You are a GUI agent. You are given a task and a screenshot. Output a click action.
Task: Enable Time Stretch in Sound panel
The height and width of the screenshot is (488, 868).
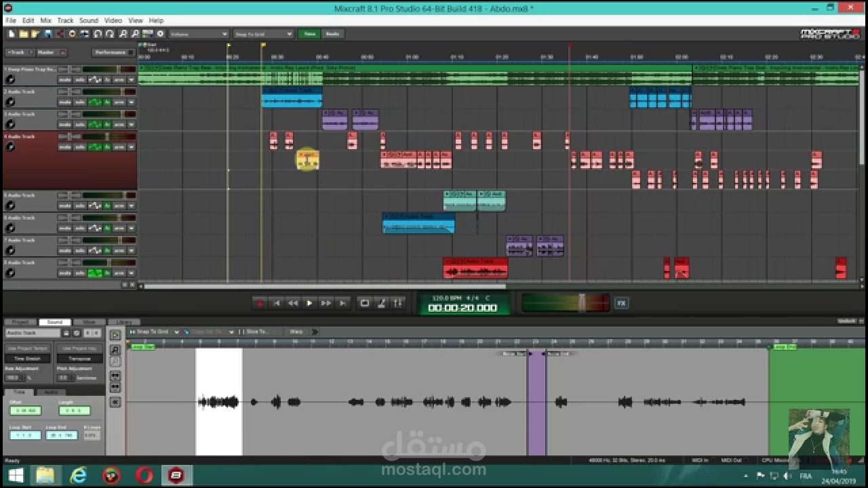(27, 359)
